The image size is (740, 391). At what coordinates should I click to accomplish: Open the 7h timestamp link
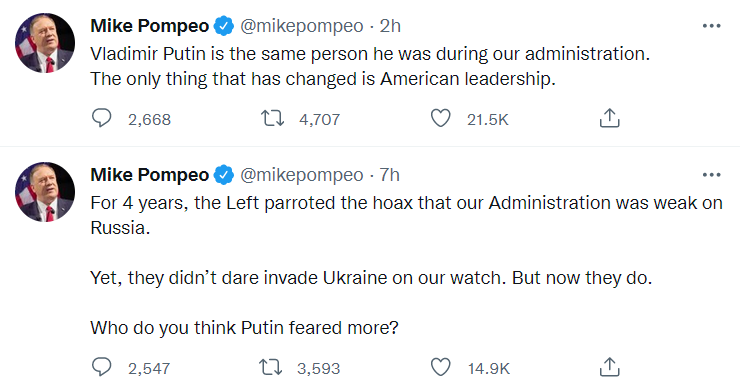point(390,175)
